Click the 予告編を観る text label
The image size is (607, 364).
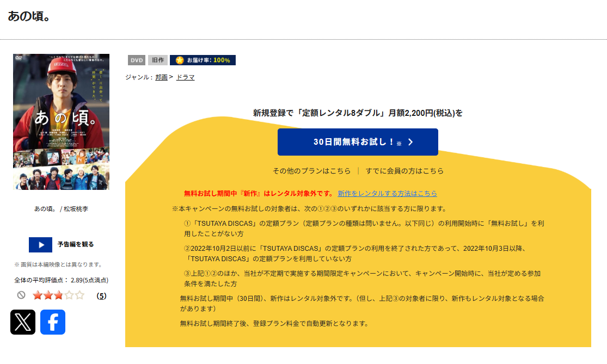click(76, 244)
